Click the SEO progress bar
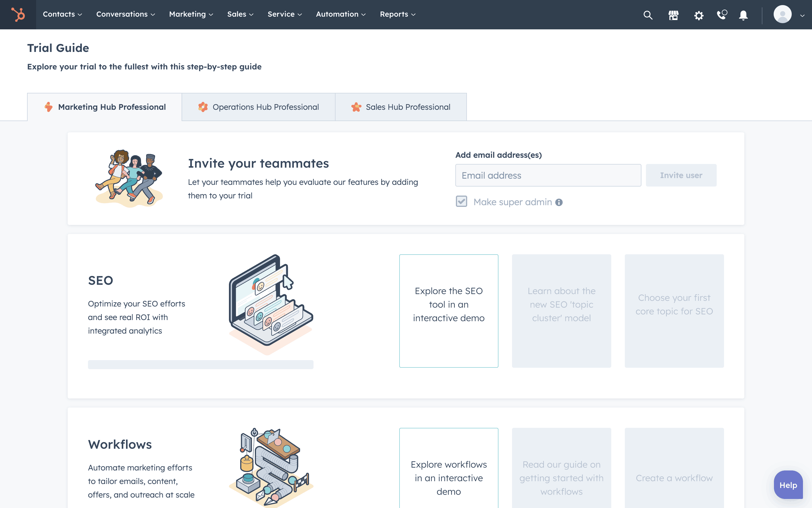 (x=201, y=365)
